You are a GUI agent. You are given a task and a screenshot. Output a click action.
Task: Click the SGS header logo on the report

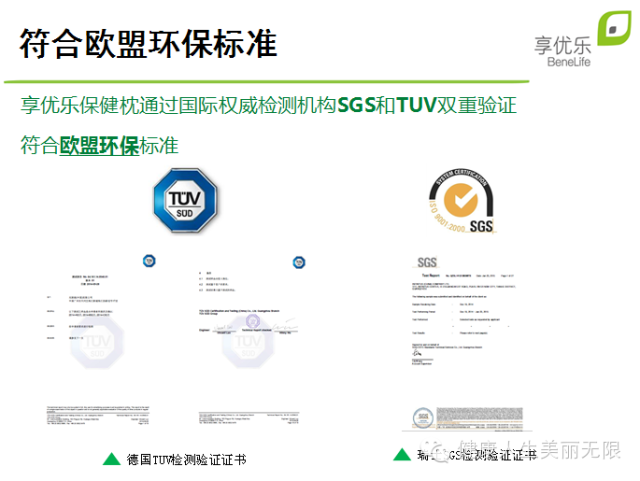click(427, 262)
